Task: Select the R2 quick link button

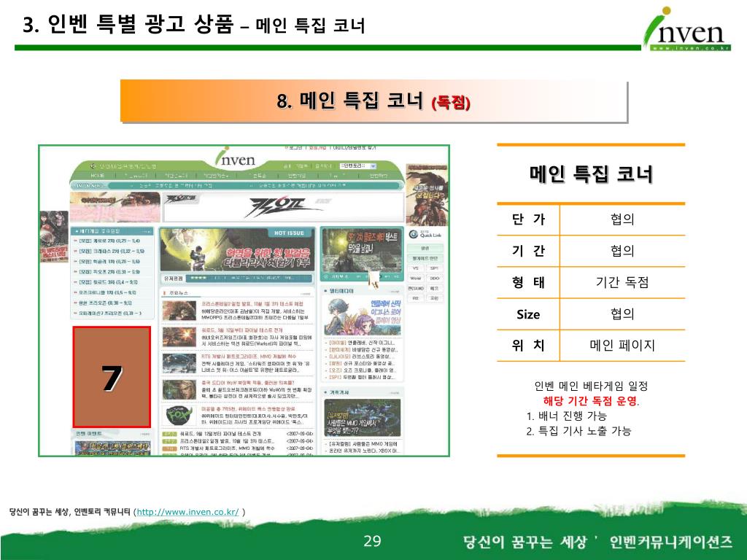Action: click(415, 298)
